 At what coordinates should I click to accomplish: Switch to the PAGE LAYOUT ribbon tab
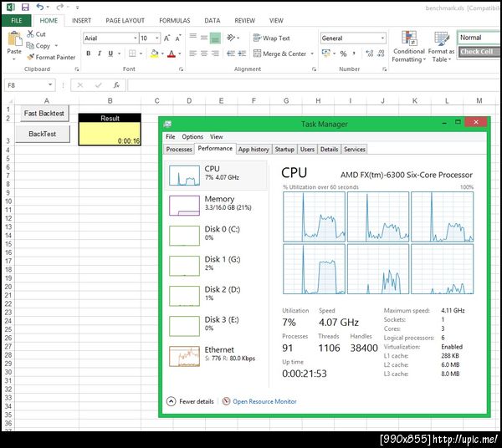coord(125,20)
